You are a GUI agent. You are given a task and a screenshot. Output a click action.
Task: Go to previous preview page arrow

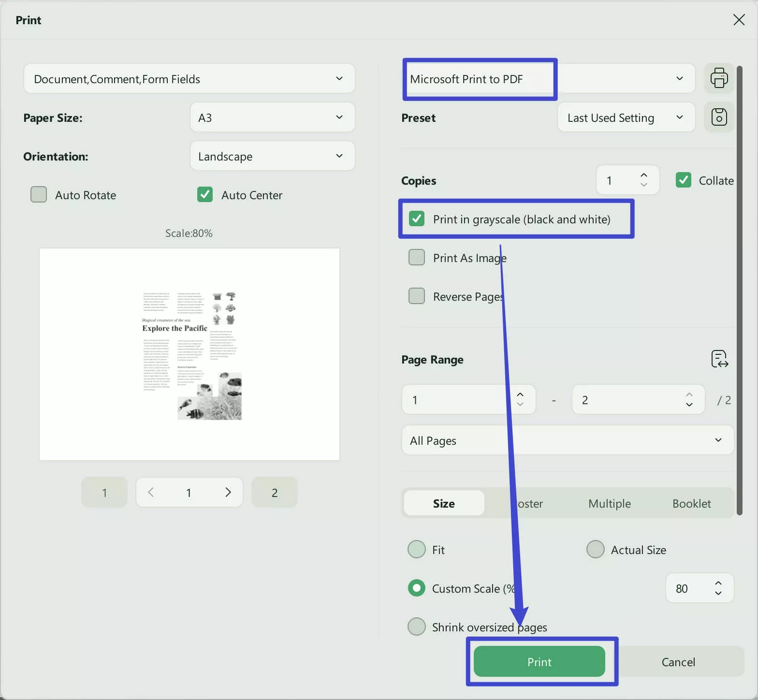click(x=151, y=492)
